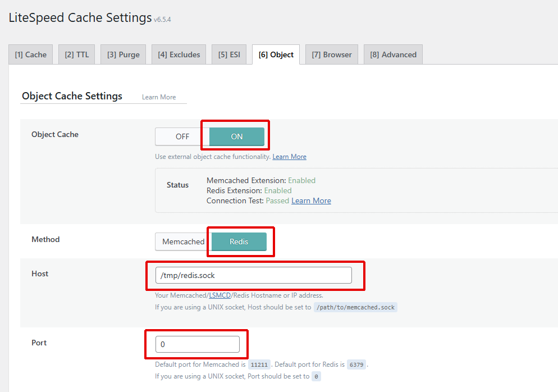Viewport: 558px width, 392px height.
Task: Choose Memcached as the method
Action: [183, 241]
